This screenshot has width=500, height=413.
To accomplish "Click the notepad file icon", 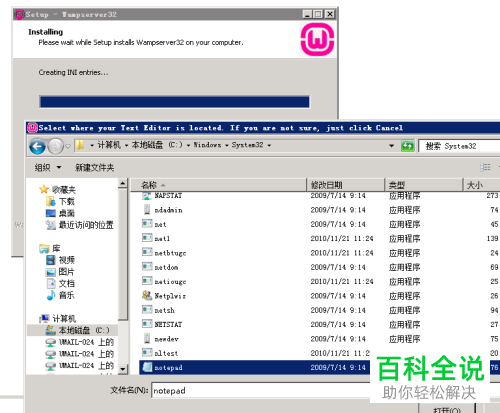I will [x=147, y=367].
